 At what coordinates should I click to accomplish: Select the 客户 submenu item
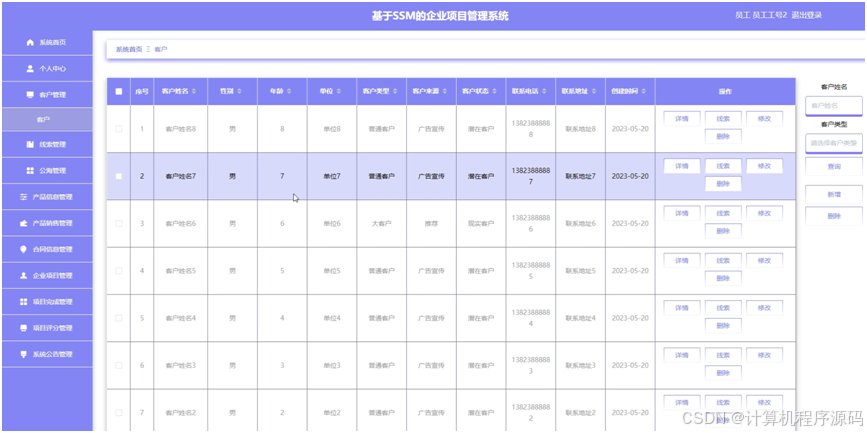coord(47,119)
